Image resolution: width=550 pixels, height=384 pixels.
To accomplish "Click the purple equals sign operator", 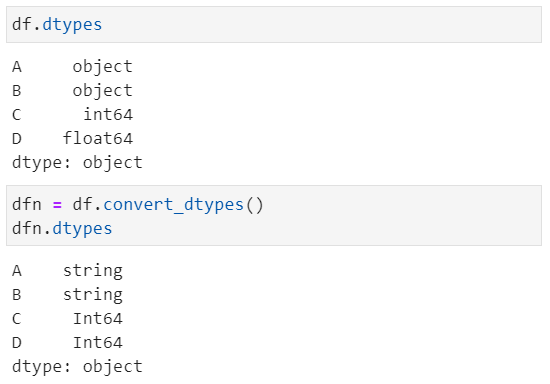I will coord(57,205).
